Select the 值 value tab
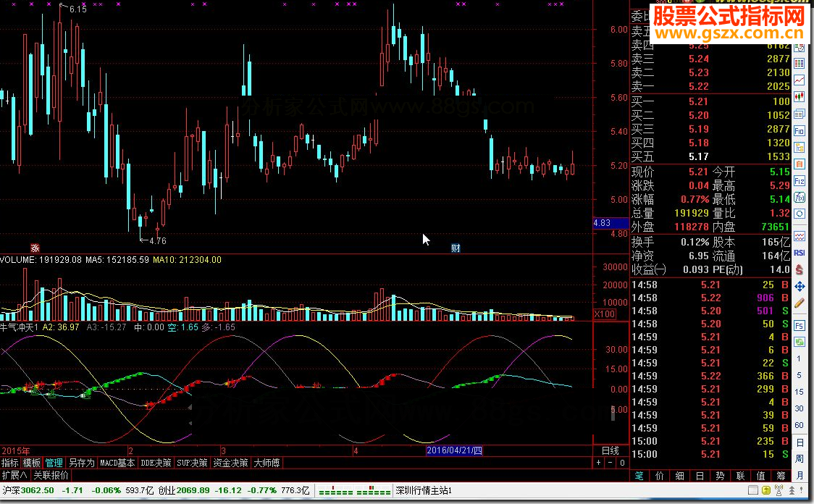 (x=760, y=476)
